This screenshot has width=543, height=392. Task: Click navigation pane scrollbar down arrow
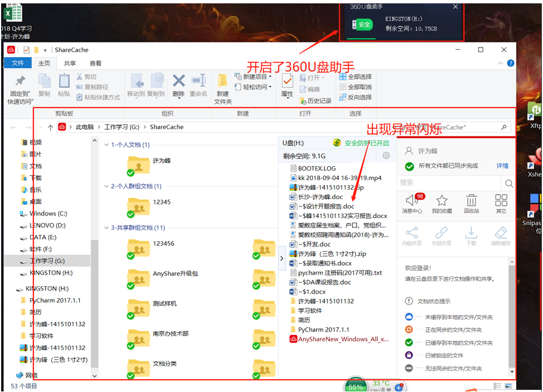(x=94, y=376)
